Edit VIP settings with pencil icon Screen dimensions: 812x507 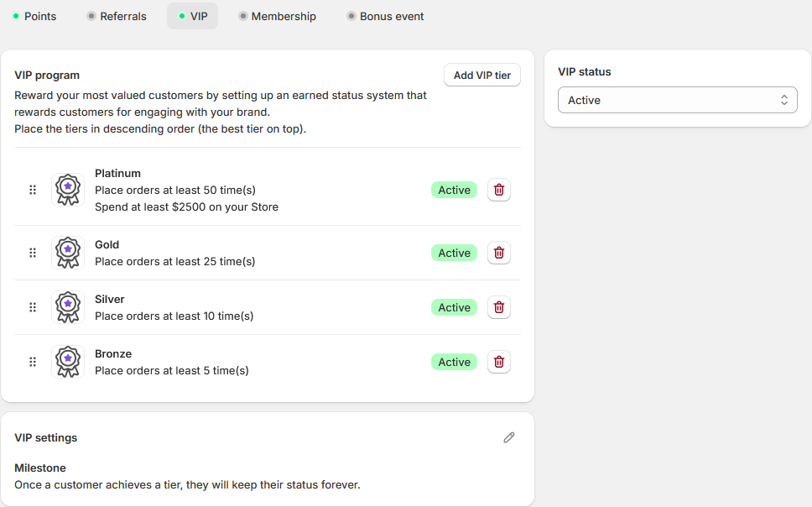508,437
